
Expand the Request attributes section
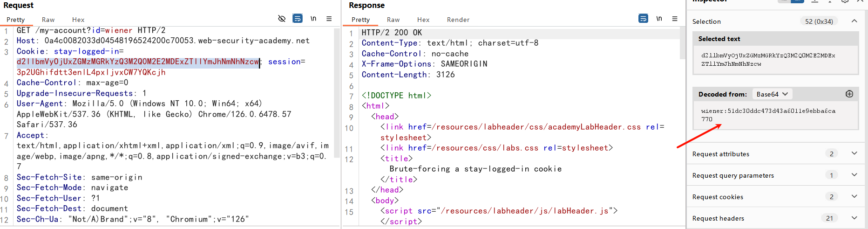[854, 153]
